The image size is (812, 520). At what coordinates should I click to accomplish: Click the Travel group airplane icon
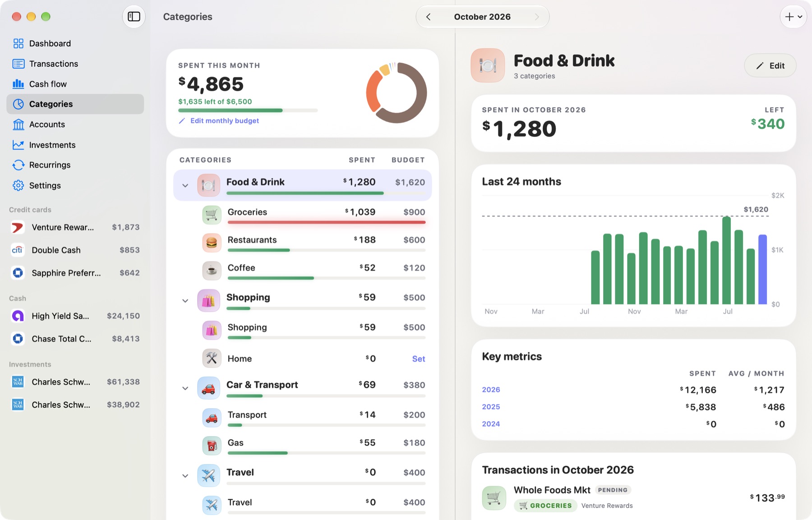point(208,475)
